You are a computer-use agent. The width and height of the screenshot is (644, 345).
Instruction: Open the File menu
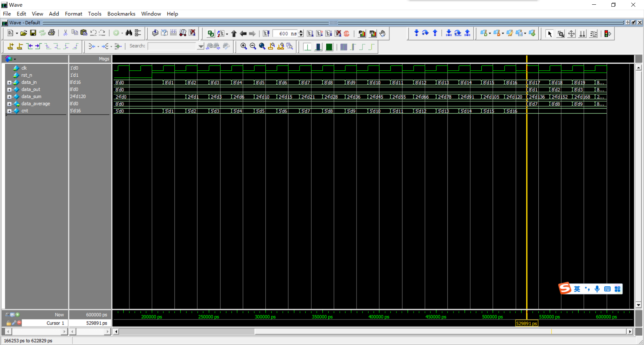[7, 14]
